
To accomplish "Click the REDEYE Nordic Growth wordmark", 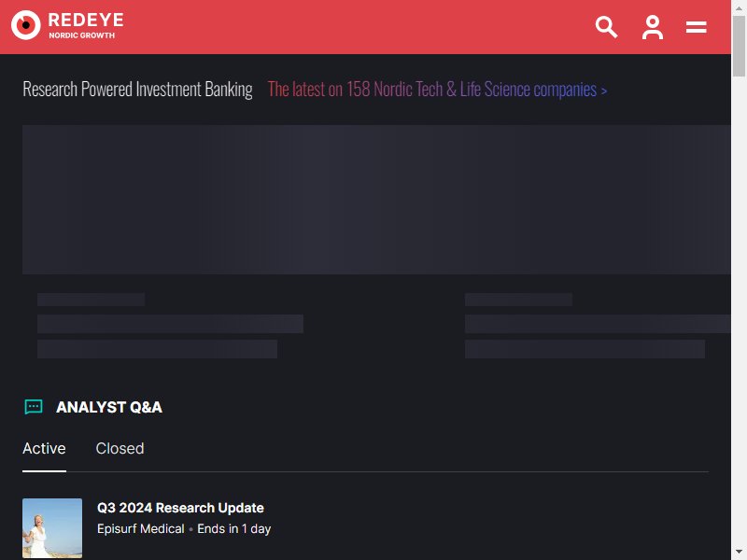I will (86, 25).
